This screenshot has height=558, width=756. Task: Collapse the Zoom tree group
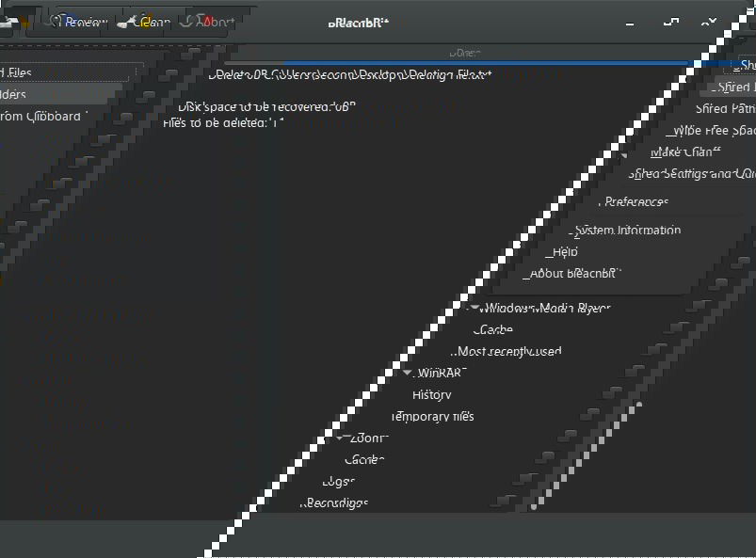(340, 438)
